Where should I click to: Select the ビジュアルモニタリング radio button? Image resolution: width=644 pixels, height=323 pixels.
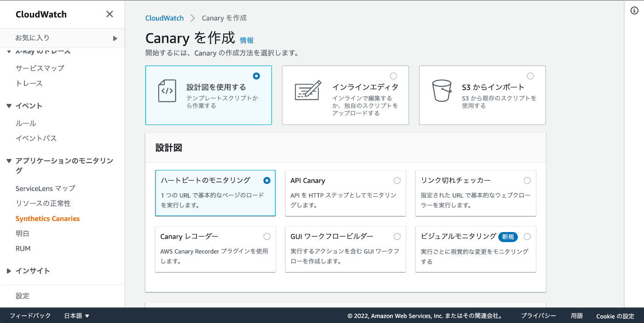527,237
